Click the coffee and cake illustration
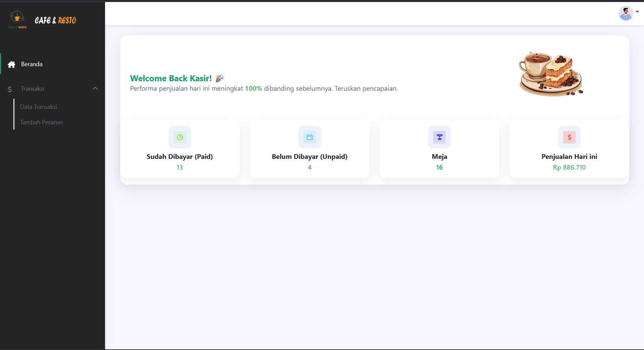The height and width of the screenshot is (350, 644). click(x=551, y=74)
